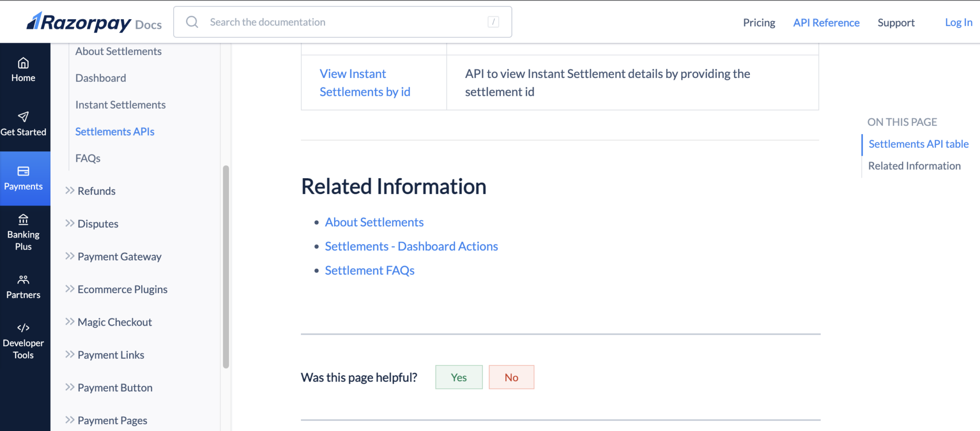Viewport: 980px width, 431px height.
Task: Expand the Refunds section
Action: point(96,191)
